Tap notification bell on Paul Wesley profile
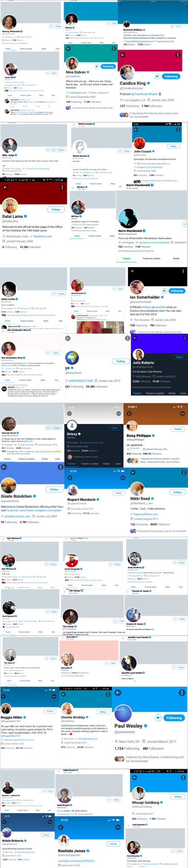Screen dimensions: 188x868 [158, 718]
